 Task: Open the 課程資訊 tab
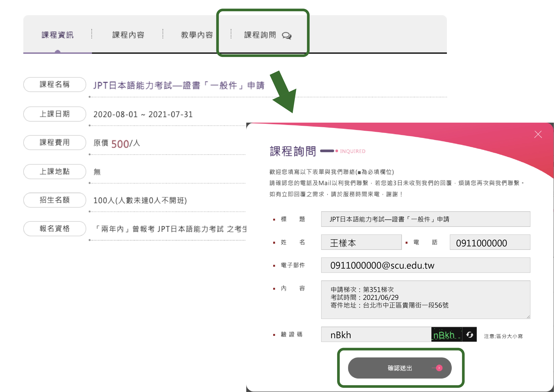click(57, 35)
